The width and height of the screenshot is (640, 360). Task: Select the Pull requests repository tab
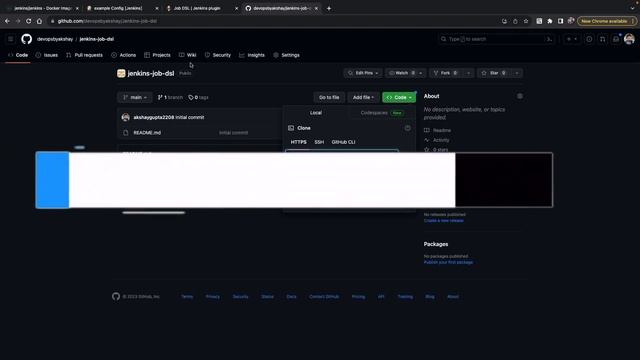point(84,55)
